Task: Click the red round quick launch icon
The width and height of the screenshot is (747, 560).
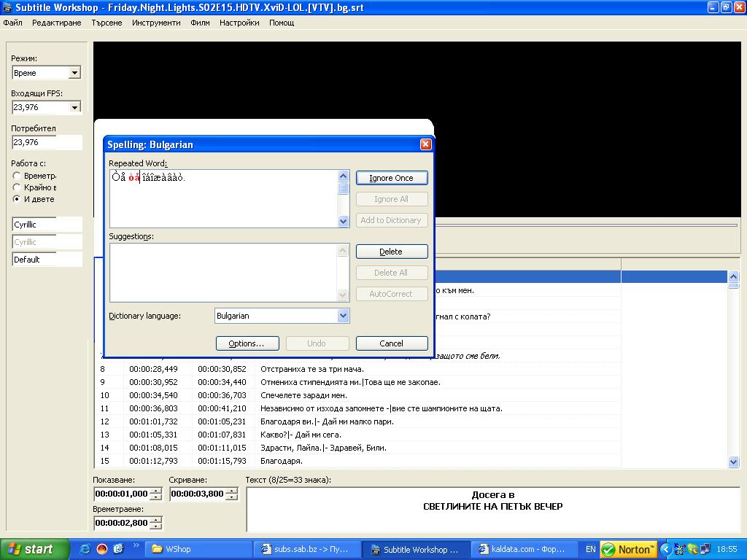Action: tap(102, 549)
